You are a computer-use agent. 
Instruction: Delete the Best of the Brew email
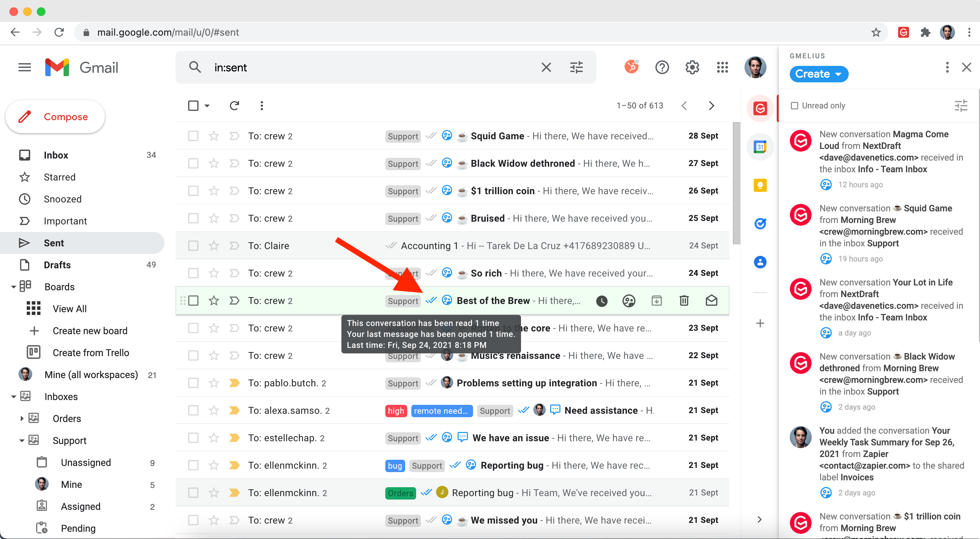click(684, 301)
